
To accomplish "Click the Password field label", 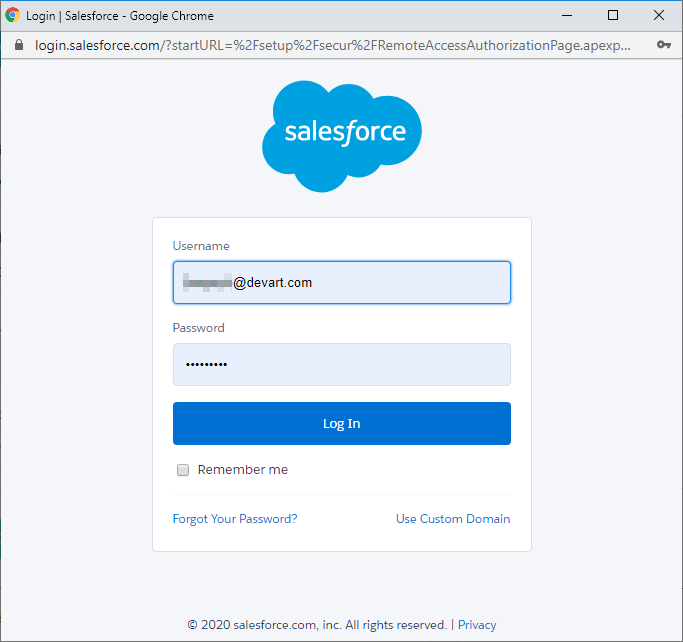I will tap(199, 328).
